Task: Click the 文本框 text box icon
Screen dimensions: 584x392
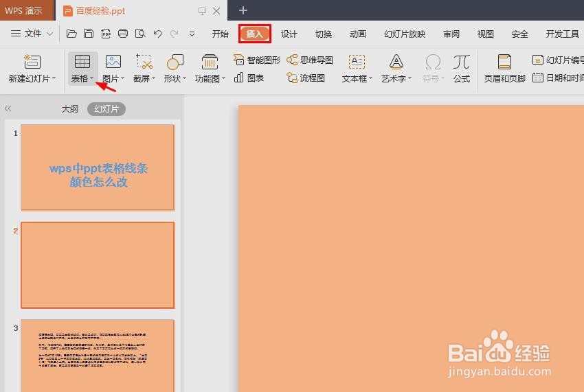Action: [x=357, y=61]
